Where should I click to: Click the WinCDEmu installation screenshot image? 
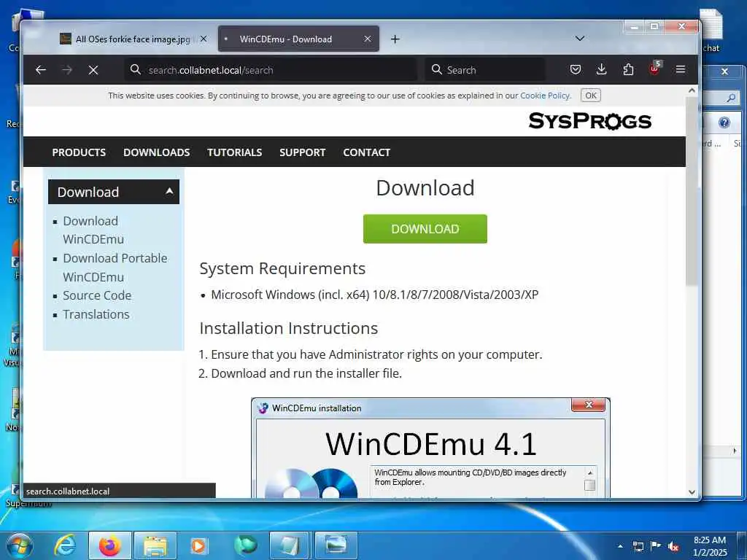point(430,448)
